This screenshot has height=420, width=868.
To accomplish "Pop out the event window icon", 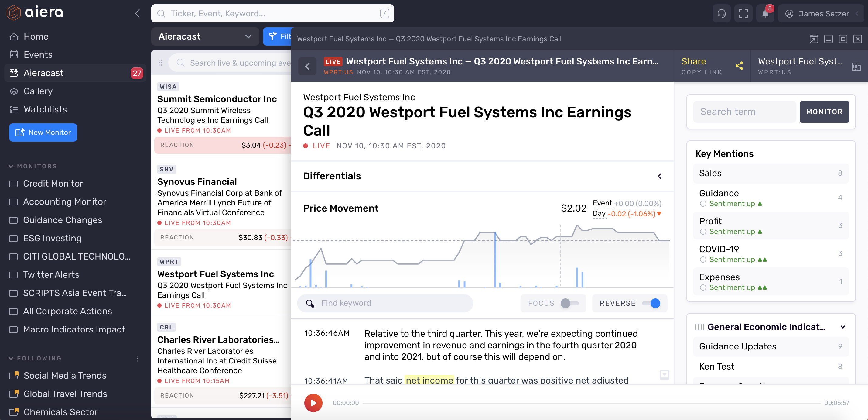I will tap(813, 39).
